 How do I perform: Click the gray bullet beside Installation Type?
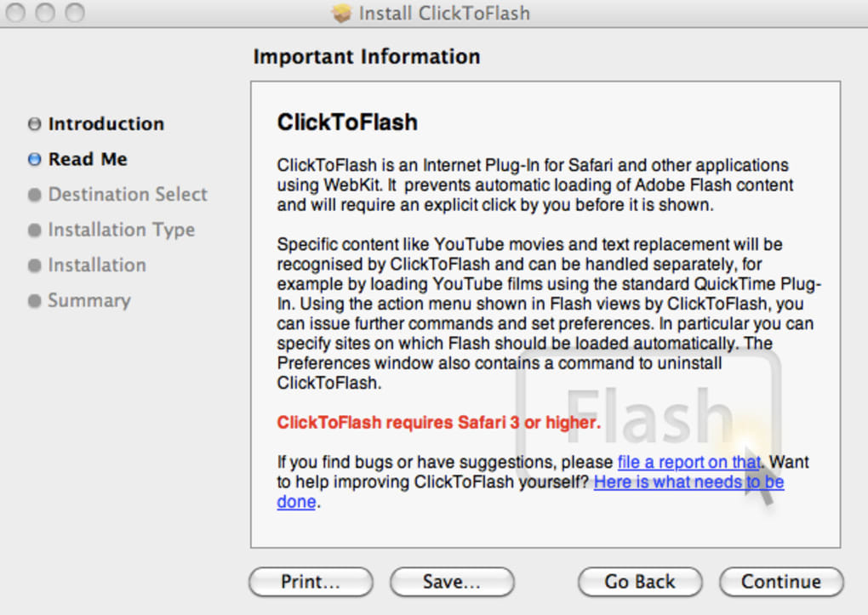[34, 231]
